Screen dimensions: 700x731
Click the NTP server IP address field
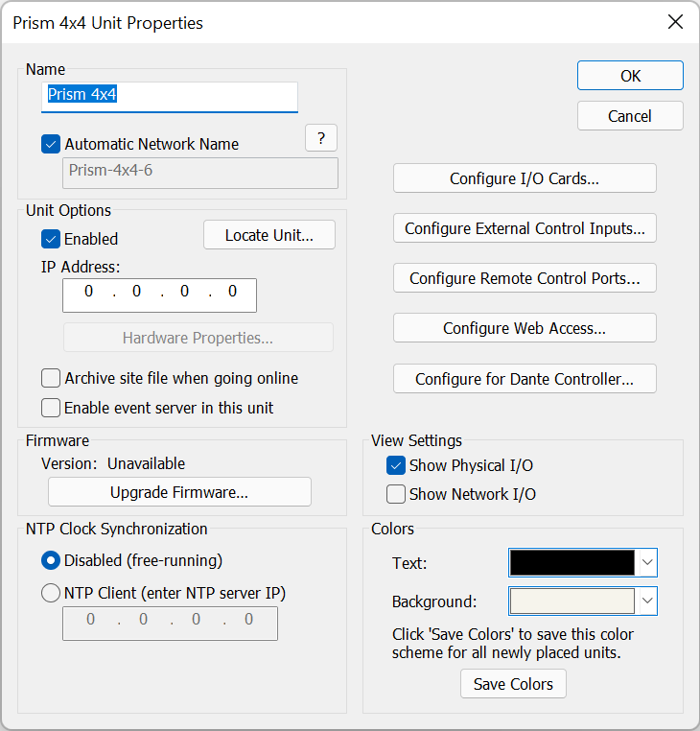coord(170,624)
